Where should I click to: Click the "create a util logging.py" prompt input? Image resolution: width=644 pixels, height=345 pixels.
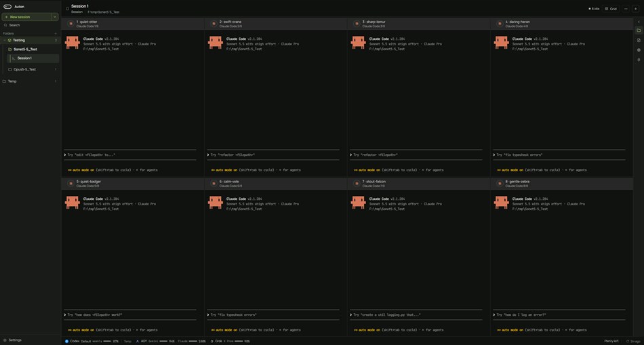click(416, 314)
